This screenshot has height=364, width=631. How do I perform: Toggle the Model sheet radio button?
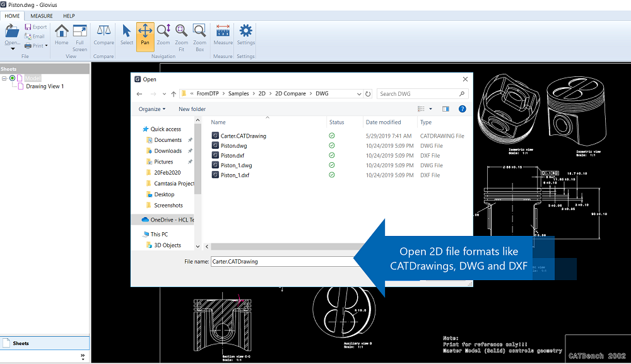(13, 78)
